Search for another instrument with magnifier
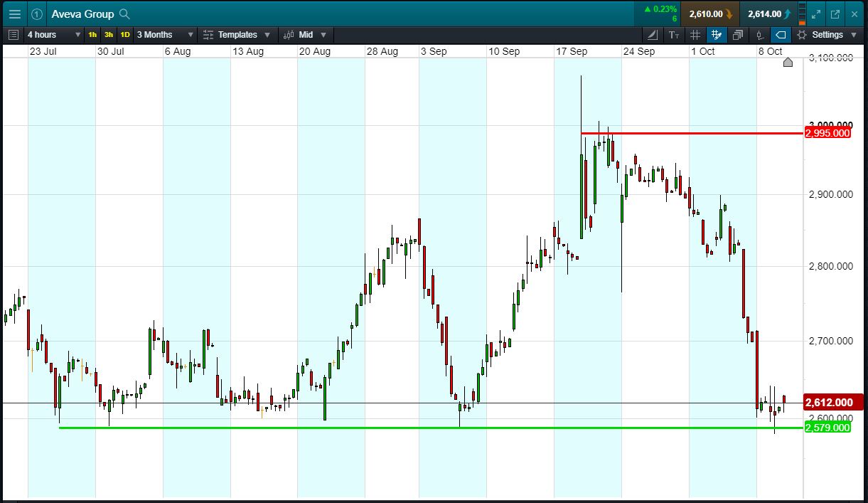The width and height of the screenshot is (868, 503). pyautogui.click(x=124, y=14)
